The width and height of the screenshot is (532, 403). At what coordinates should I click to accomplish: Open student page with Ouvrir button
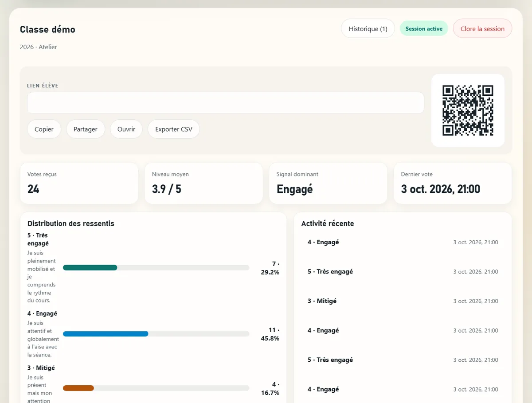tap(126, 129)
